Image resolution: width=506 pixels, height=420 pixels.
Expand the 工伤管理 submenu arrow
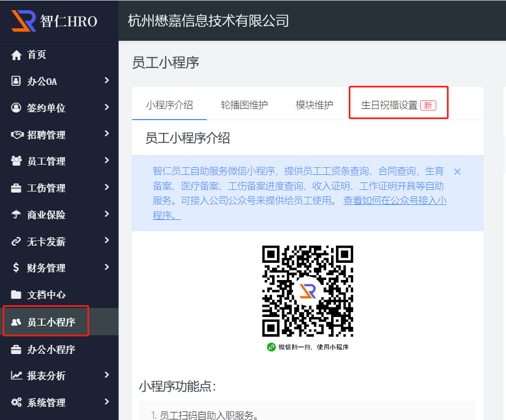tap(107, 187)
